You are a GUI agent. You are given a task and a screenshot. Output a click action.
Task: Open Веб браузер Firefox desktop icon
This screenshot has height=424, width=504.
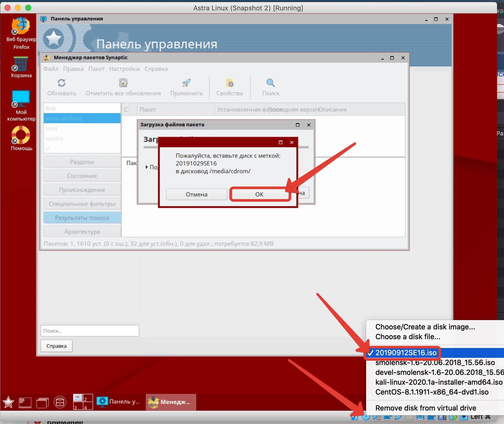click(21, 26)
